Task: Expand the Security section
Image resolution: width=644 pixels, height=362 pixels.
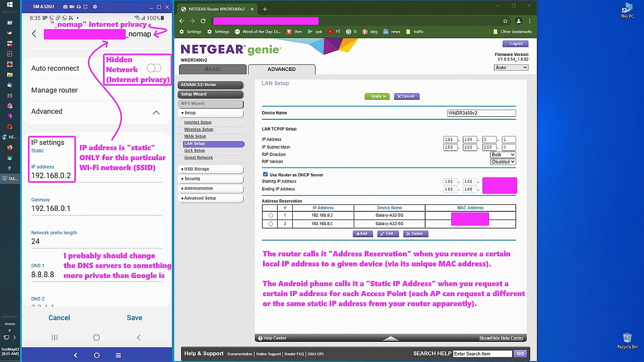Action: pyautogui.click(x=211, y=179)
